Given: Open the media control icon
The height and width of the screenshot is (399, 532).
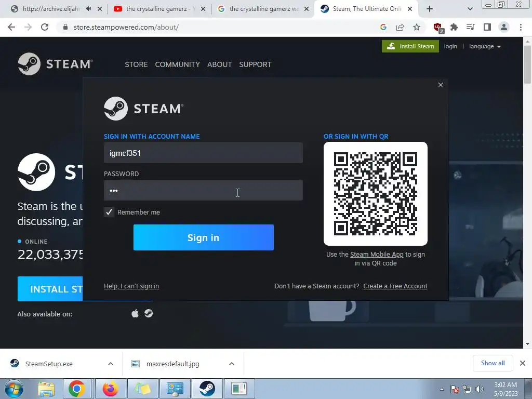Looking at the screenshot, I should point(471,27).
